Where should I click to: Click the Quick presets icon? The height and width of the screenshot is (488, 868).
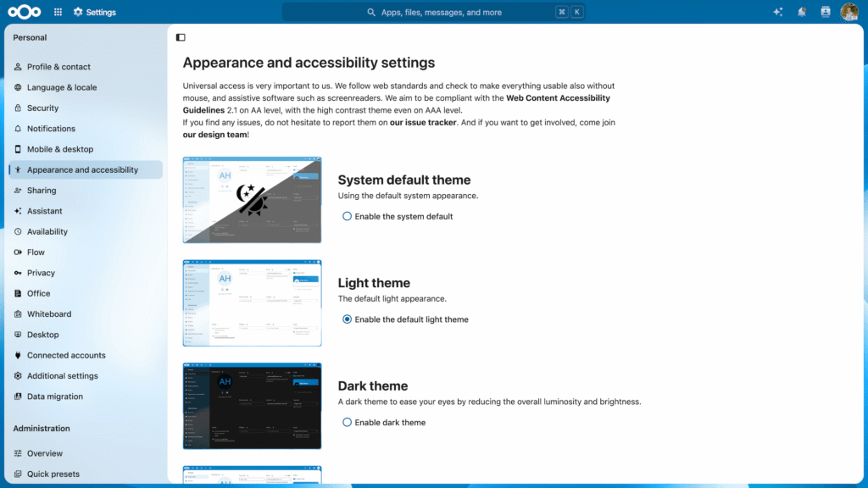point(18,474)
